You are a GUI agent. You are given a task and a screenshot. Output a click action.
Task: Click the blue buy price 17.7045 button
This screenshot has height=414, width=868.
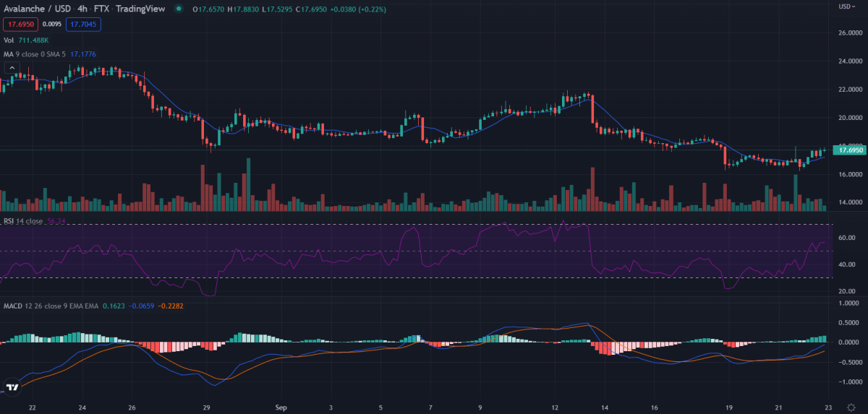coord(84,25)
